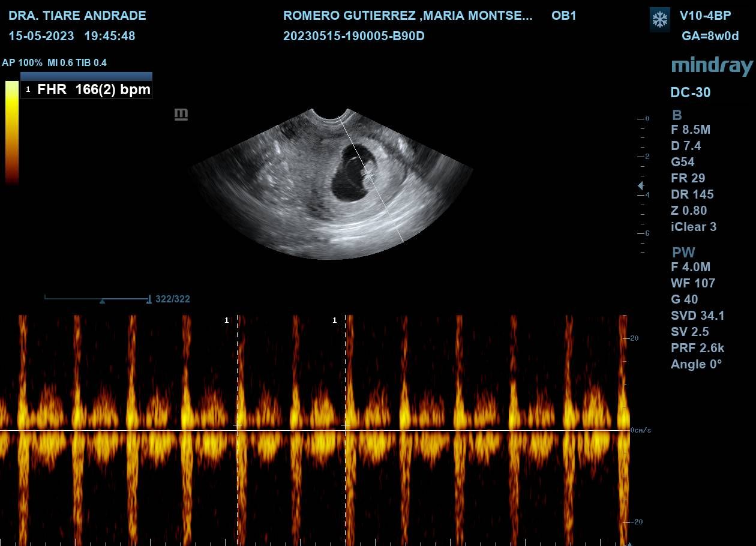
Task: Click the focus position arrow on depth scale
Action: tap(640, 186)
